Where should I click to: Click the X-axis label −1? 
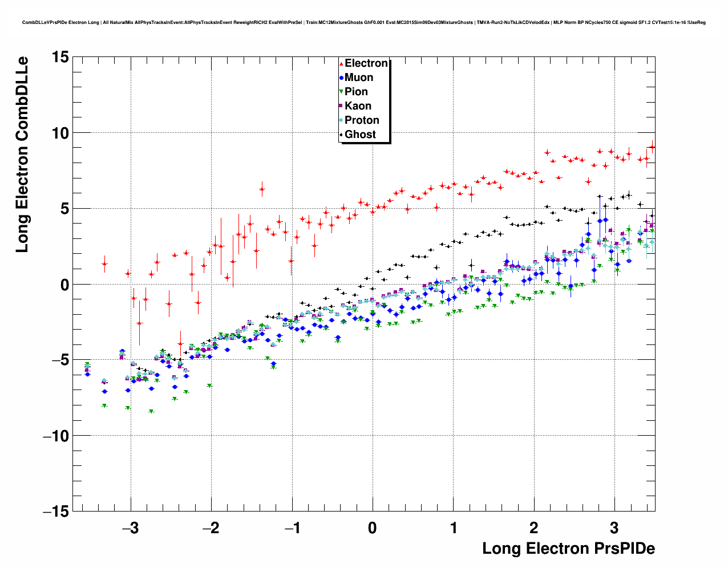(x=292, y=528)
